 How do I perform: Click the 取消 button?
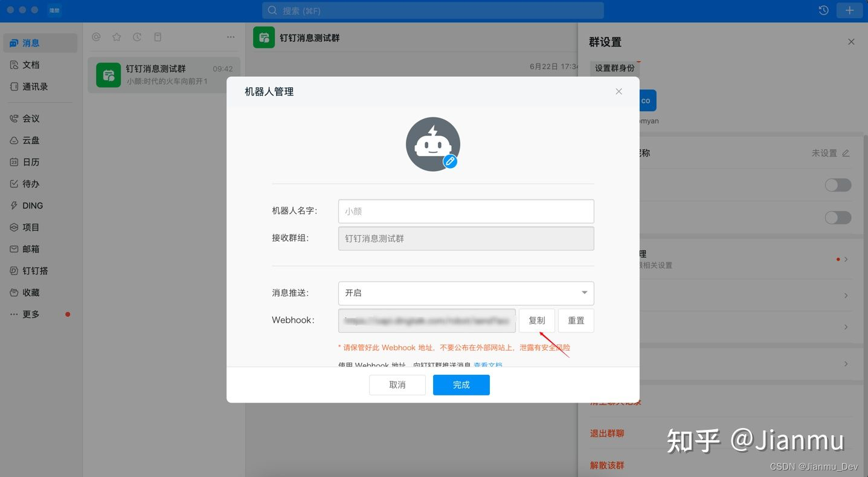tap(397, 385)
